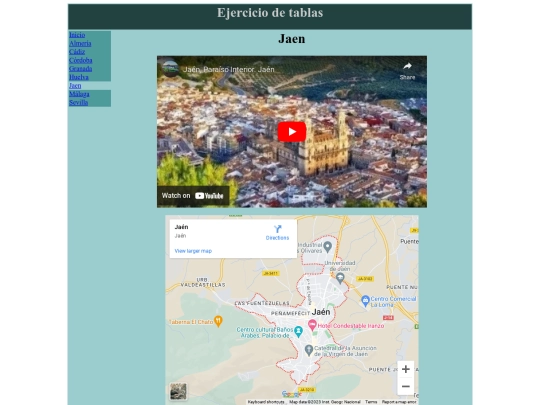The image size is (540, 405).
Task: Select the Jaen sidebar link
Action: [75, 85]
